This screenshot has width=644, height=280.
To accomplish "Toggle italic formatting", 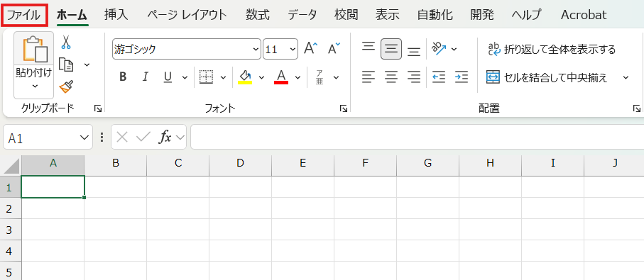I will [x=145, y=77].
